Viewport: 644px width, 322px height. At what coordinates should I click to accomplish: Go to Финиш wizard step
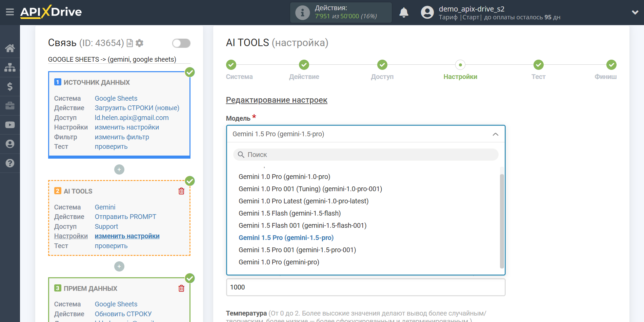(611, 65)
